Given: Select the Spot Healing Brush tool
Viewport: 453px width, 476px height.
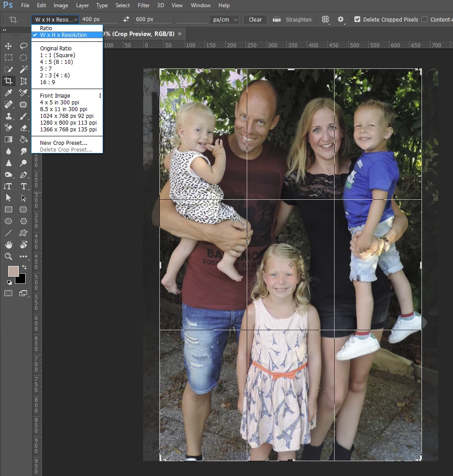Looking at the screenshot, I should pos(9,104).
